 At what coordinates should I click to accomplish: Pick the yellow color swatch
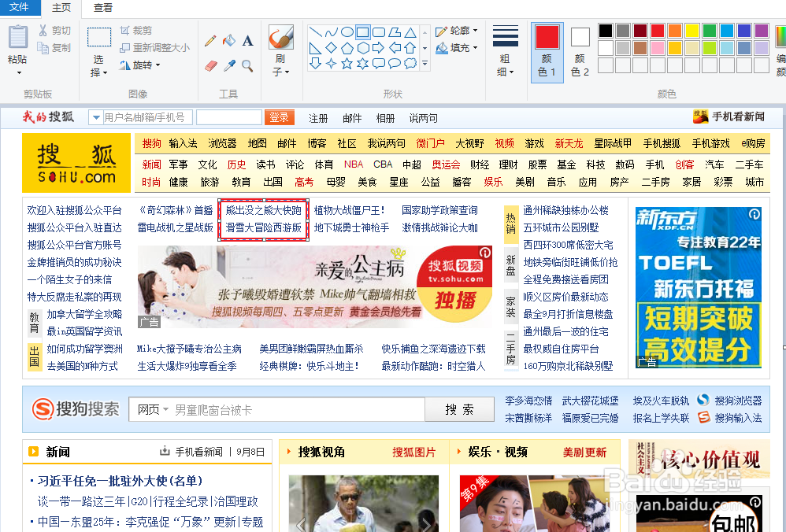coord(692,31)
